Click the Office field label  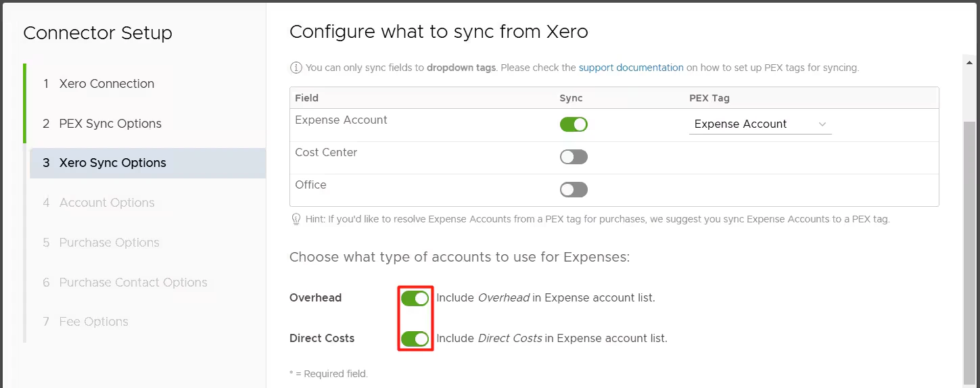click(310, 185)
